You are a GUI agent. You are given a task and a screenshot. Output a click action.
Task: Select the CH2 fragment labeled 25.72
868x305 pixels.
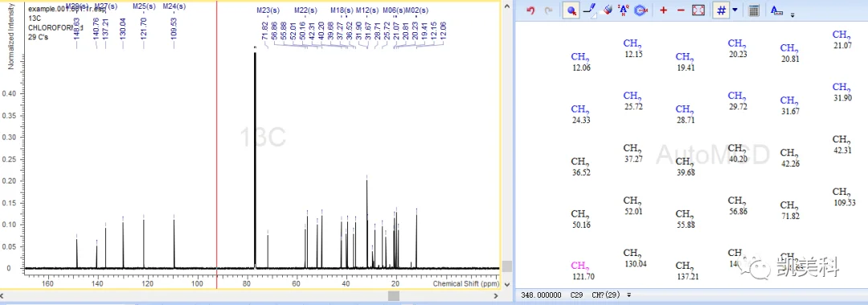633,101
